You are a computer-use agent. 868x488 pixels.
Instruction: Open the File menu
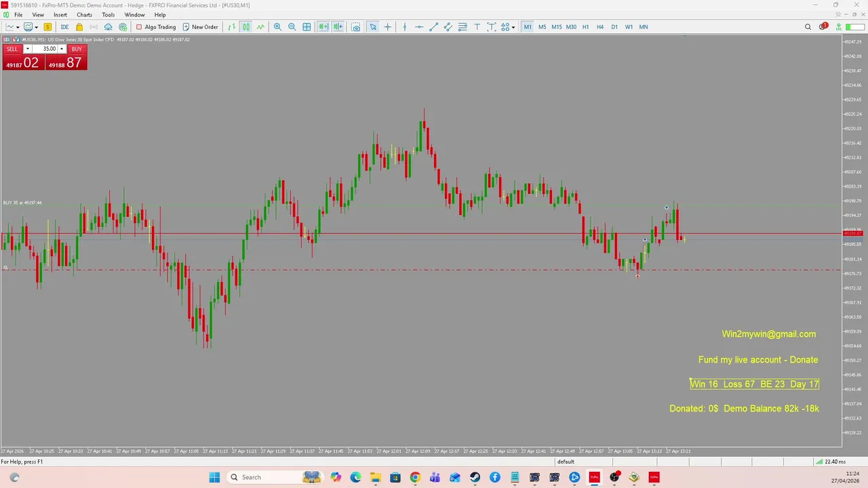tap(18, 15)
